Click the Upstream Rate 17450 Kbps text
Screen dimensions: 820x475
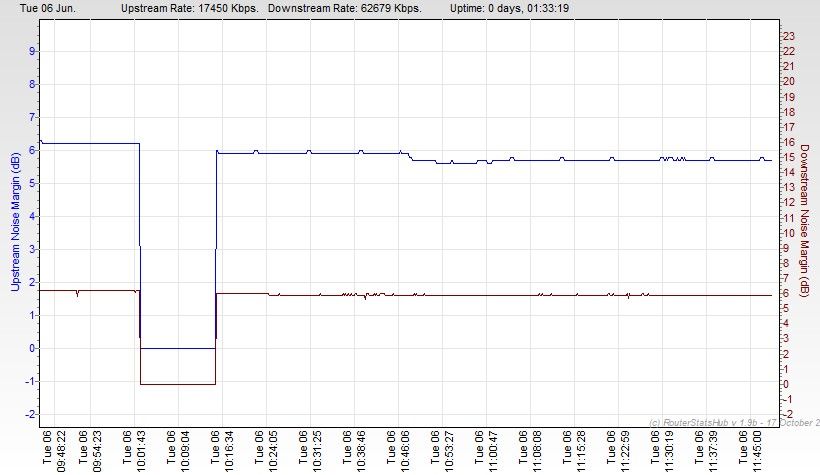189,8
